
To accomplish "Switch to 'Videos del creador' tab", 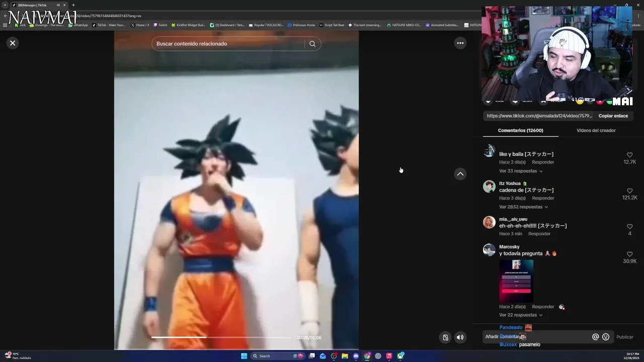I will click(x=596, y=130).
